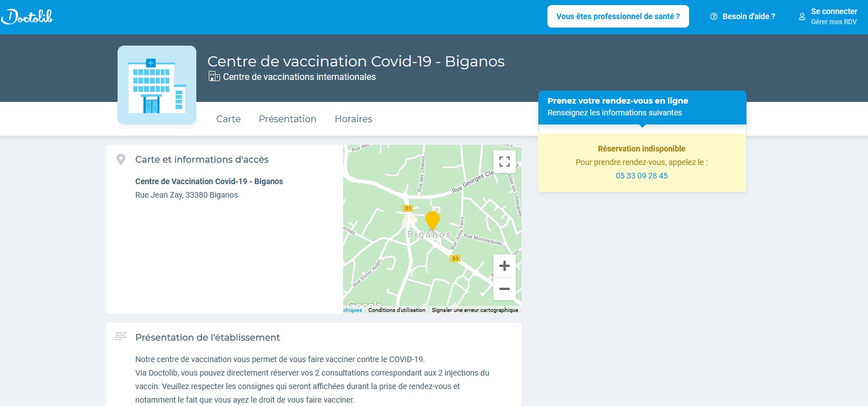Click 'Rue Montesquieu' label on map
Image resolution: width=868 pixels, height=406 pixels.
click(483, 239)
